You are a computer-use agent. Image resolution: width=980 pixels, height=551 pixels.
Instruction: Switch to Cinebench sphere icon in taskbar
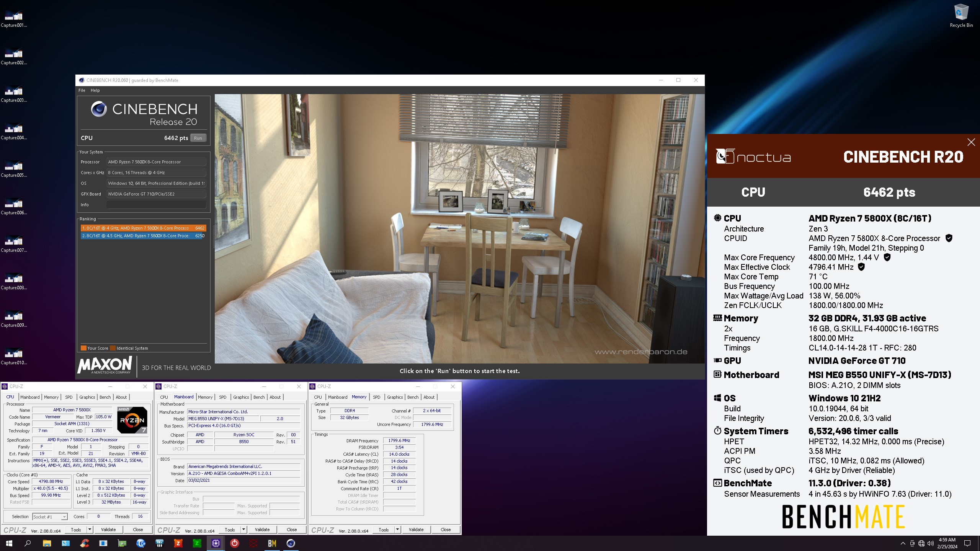(291, 543)
